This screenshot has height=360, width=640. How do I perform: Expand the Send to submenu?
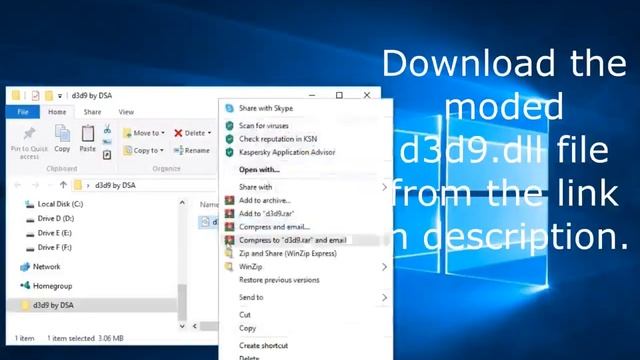pos(306,297)
